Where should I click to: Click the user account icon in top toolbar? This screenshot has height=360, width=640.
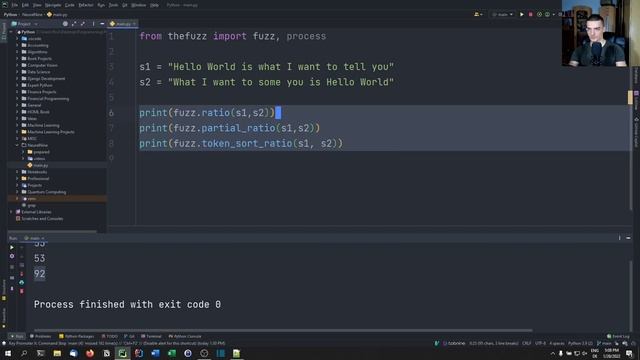click(x=478, y=15)
